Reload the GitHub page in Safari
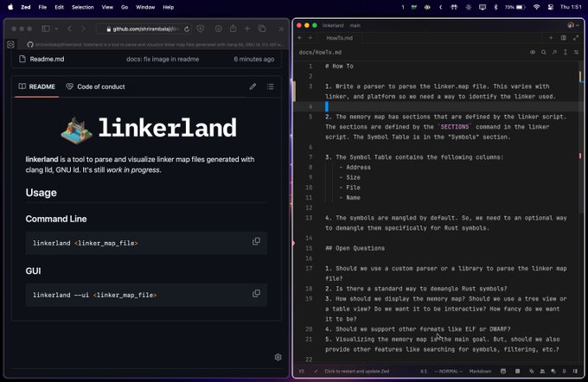Screen dimensions: 588x382 [x=187, y=29]
